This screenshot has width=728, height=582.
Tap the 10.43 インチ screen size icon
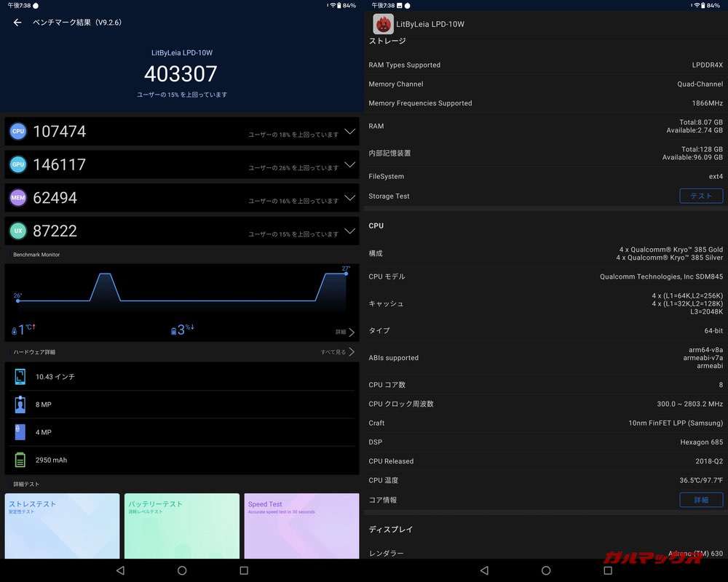(20, 377)
